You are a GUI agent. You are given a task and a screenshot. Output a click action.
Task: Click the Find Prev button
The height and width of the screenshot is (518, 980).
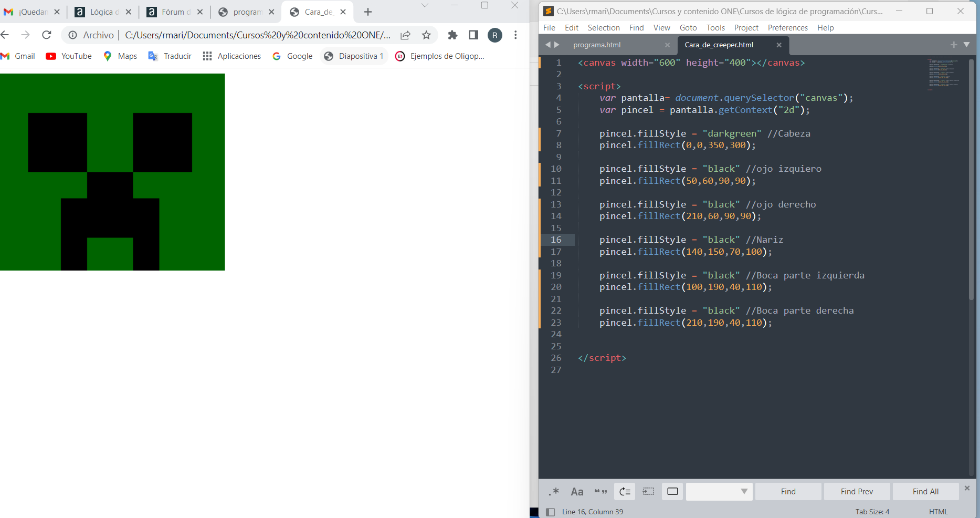click(857, 492)
